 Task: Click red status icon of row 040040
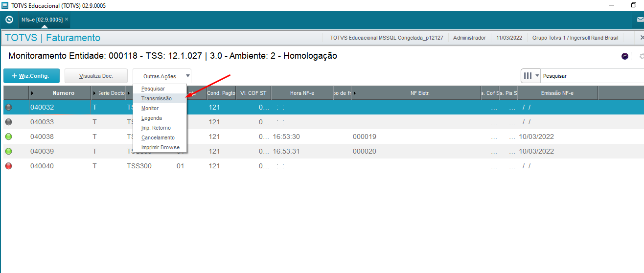tap(8, 166)
